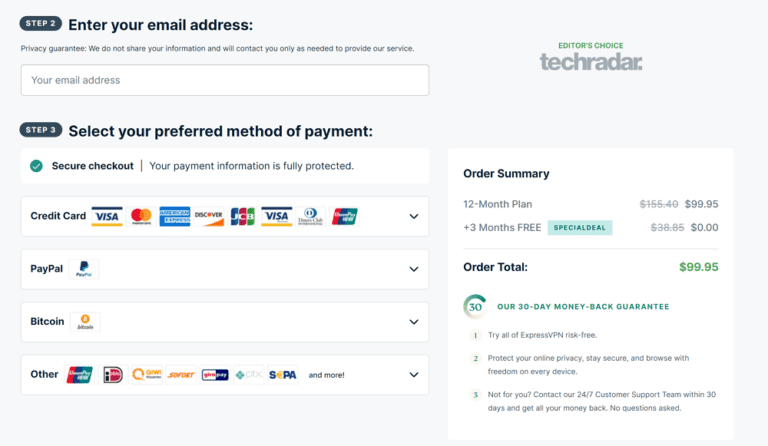The width and height of the screenshot is (768, 446).
Task: Click the orange Bitcoin logo icon
Action: point(85,322)
